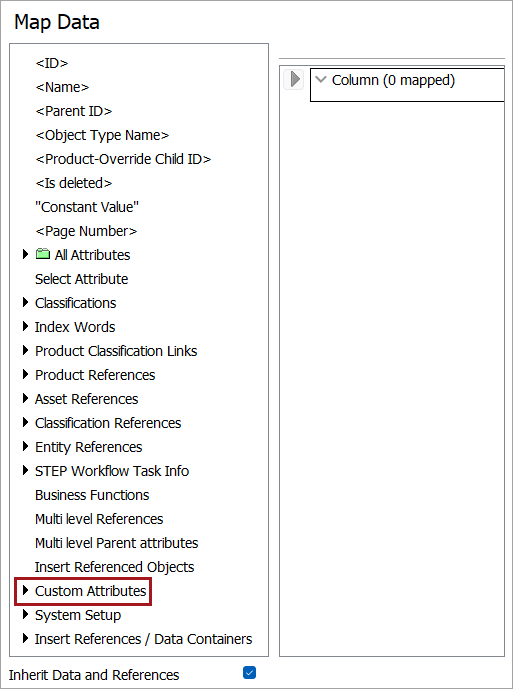
Task: Select the Index Words label
Action: point(75,327)
